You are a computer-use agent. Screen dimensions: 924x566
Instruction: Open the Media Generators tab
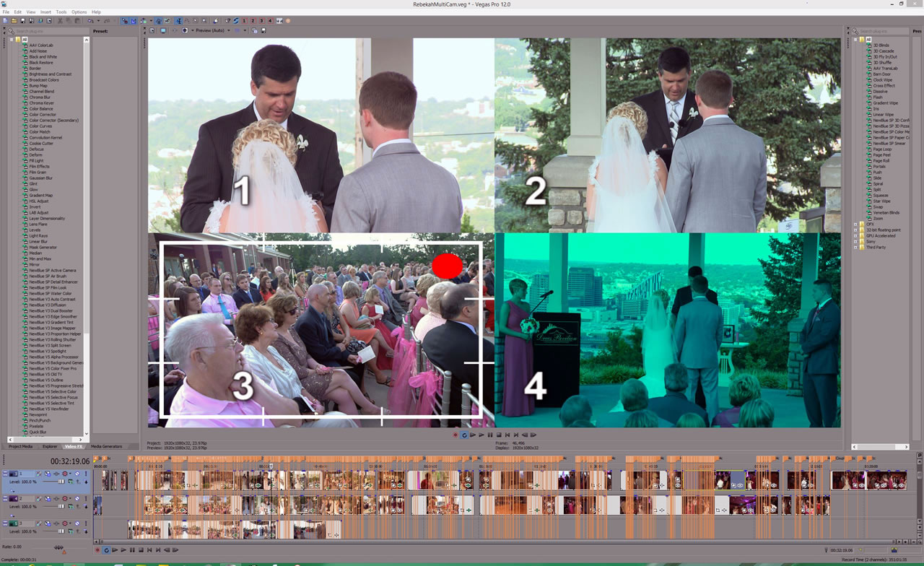tap(106, 446)
